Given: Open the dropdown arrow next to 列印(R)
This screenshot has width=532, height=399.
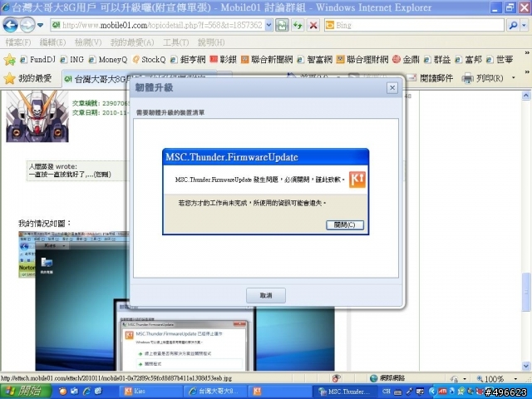Looking at the screenshot, I should coord(514,78).
